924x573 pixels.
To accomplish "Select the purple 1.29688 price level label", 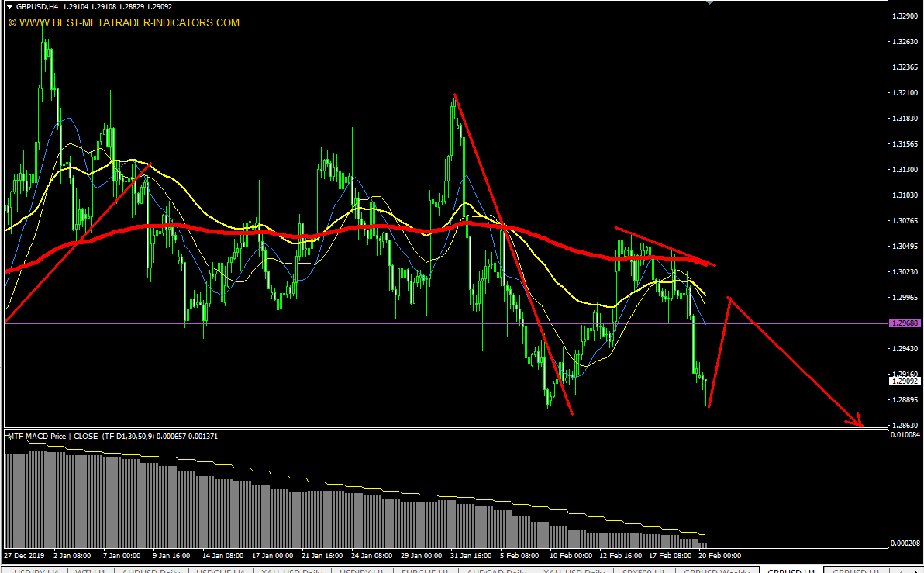I will [904, 323].
